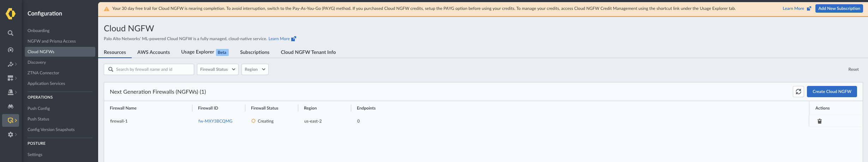Click the Create Cloud NGFW button
The width and height of the screenshot is (868, 162).
[832, 92]
